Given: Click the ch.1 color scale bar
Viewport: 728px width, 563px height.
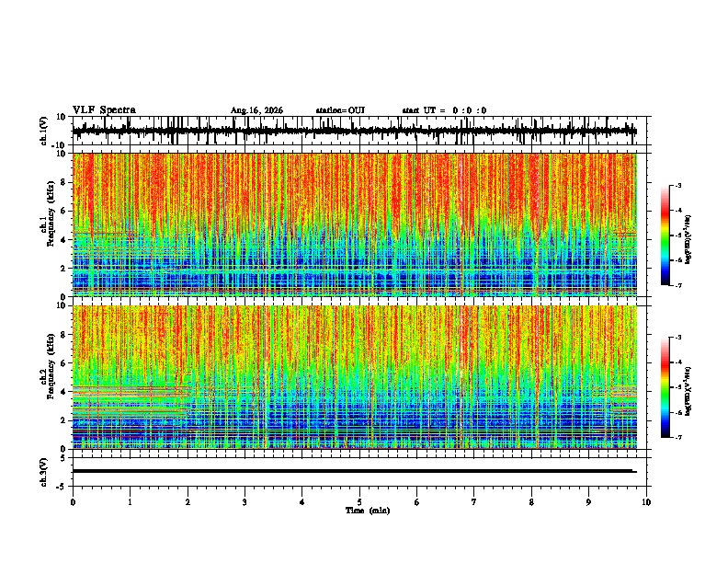Looking at the screenshot, I should tap(665, 236).
